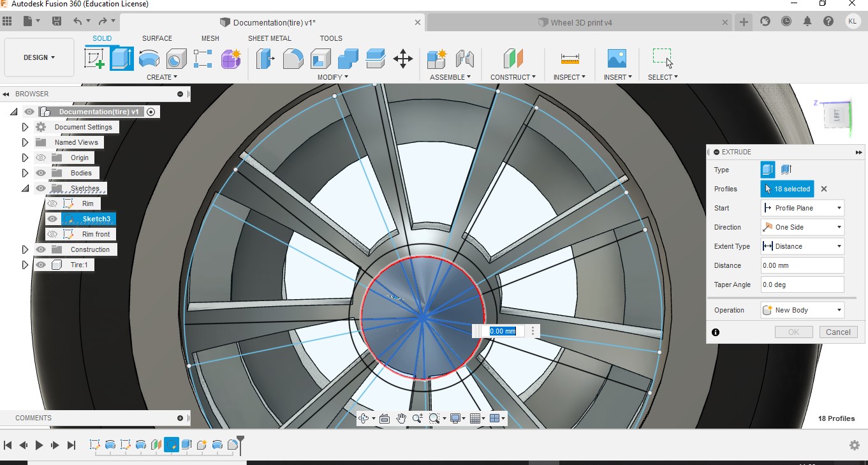The image size is (868, 465).
Task: Choose the Thin Extrude type
Action: [x=786, y=170]
